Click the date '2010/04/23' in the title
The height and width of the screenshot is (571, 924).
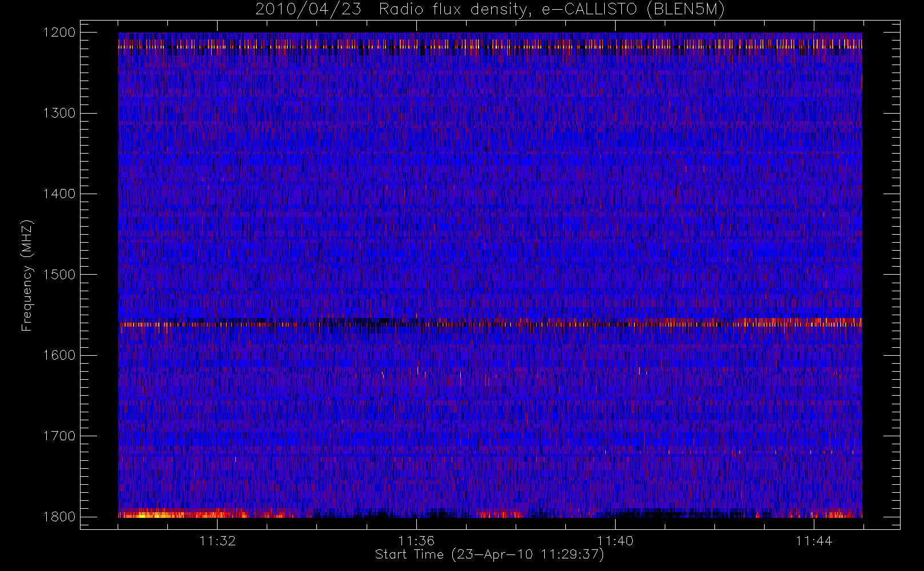coord(308,10)
